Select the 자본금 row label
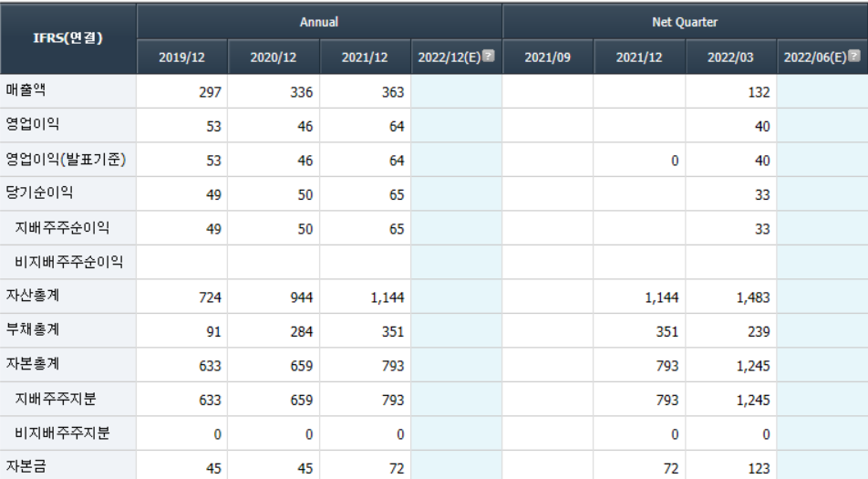 click(26, 467)
